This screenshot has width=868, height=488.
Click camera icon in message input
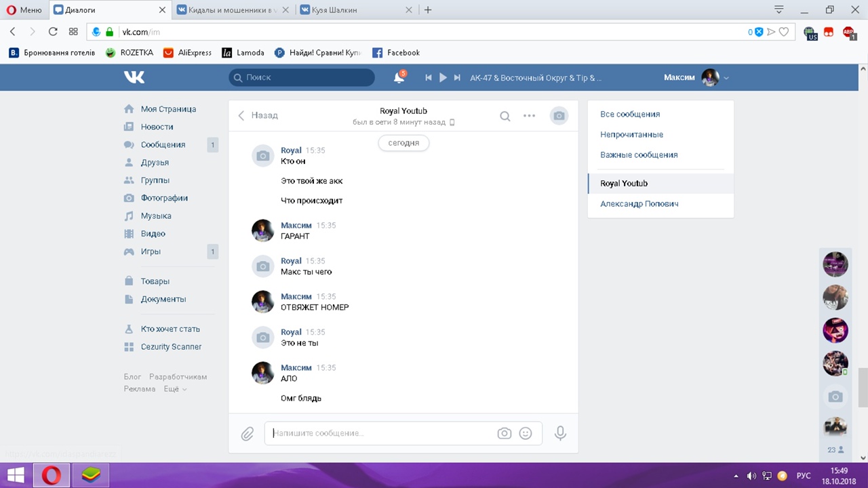click(504, 433)
